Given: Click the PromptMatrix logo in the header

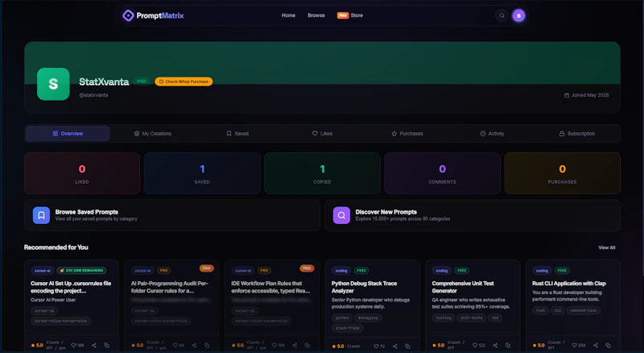Looking at the screenshot, I should [153, 15].
